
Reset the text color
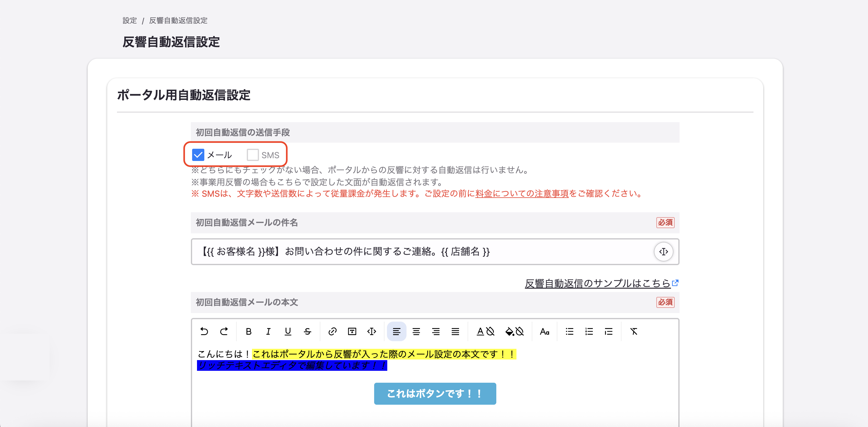click(491, 331)
